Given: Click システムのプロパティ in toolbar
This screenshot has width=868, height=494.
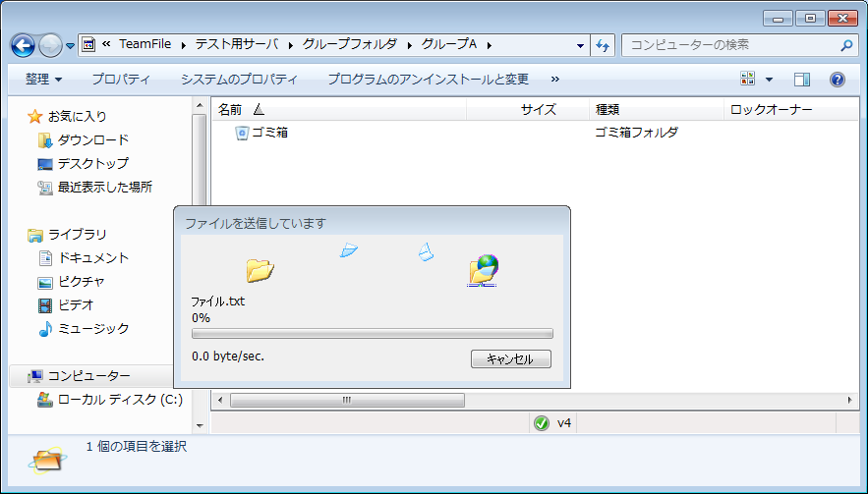Looking at the screenshot, I should [239, 80].
